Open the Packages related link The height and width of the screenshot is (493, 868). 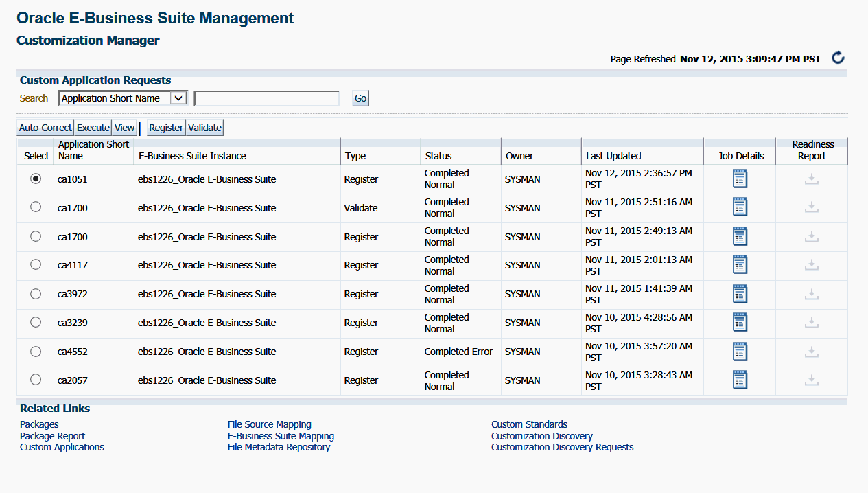tap(39, 424)
